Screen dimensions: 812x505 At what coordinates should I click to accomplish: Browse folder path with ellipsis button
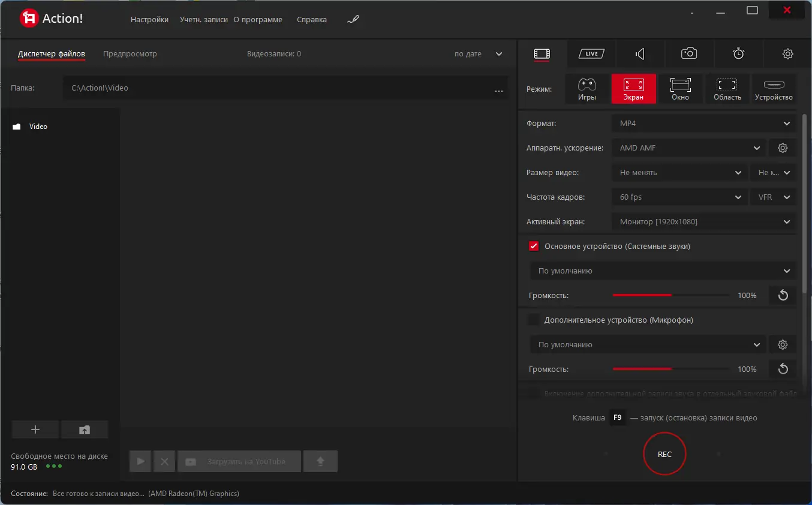point(498,91)
